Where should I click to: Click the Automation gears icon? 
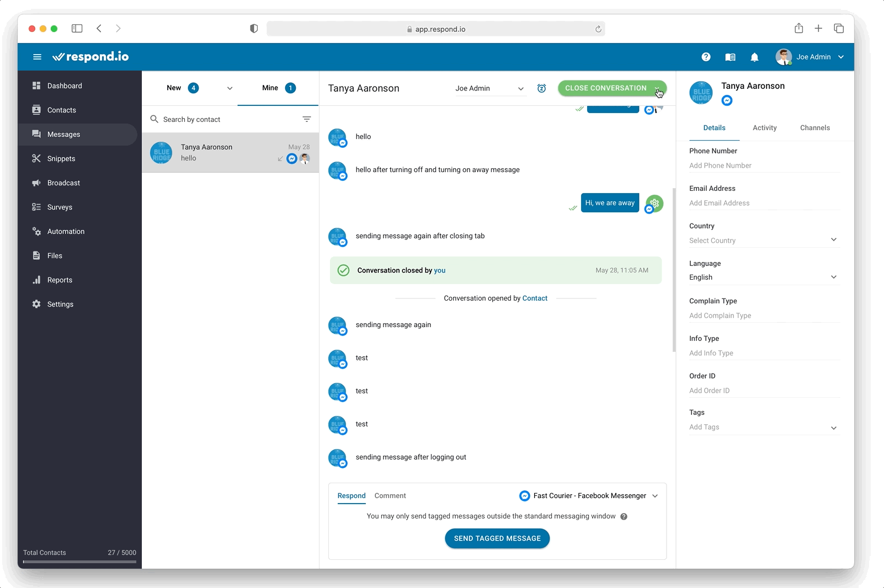[36, 231]
